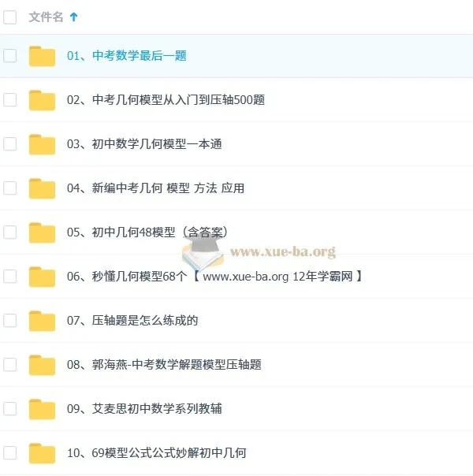Tick the checkbox for 08、郭海燕-中考数学解题模型压轴题

coord(10,365)
